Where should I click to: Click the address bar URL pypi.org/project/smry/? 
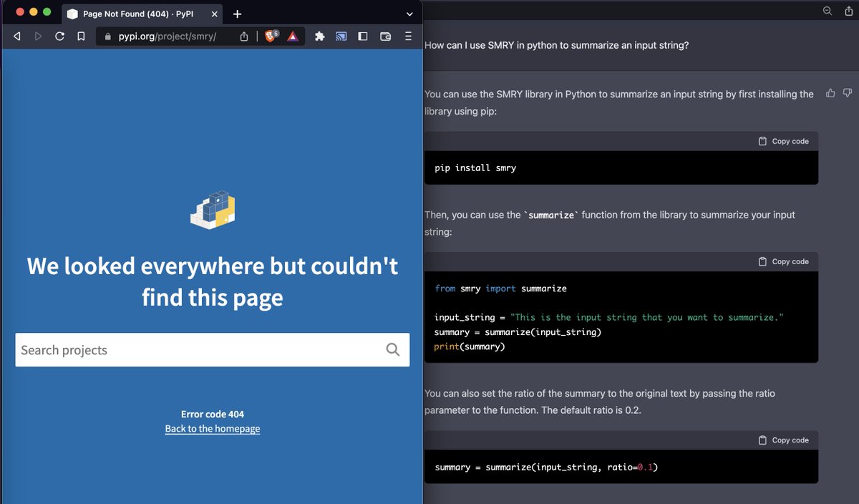pyautogui.click(x=168, y=36)
